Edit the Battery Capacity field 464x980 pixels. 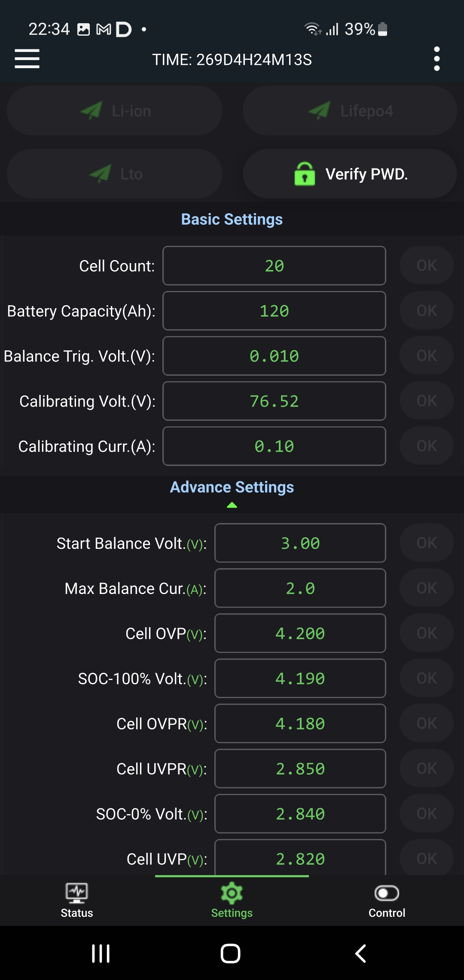pos(274,311)
